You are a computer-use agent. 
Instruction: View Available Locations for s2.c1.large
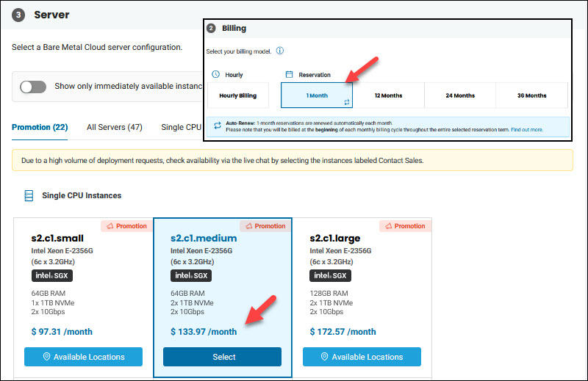(362, 357)
